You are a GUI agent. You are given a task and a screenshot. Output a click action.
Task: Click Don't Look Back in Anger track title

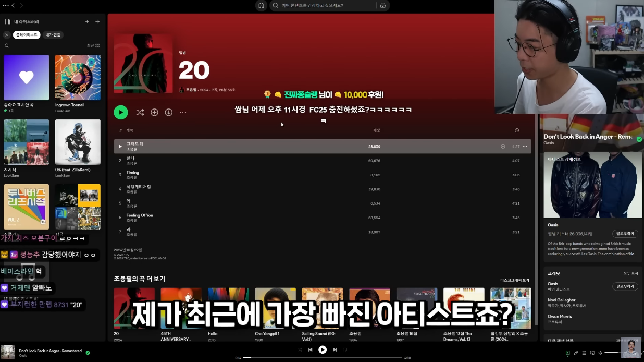50,351
